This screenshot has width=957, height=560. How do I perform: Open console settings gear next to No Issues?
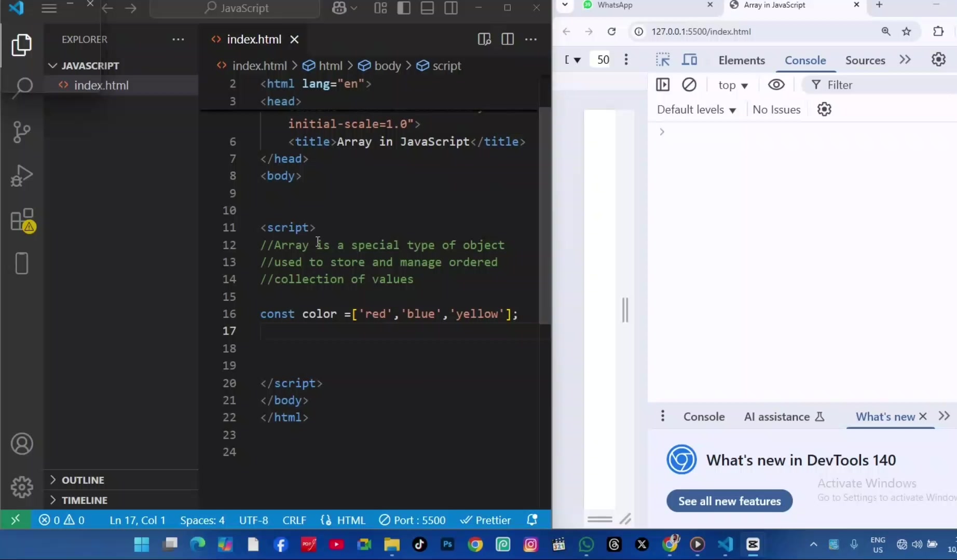click(x=824, y=109)
